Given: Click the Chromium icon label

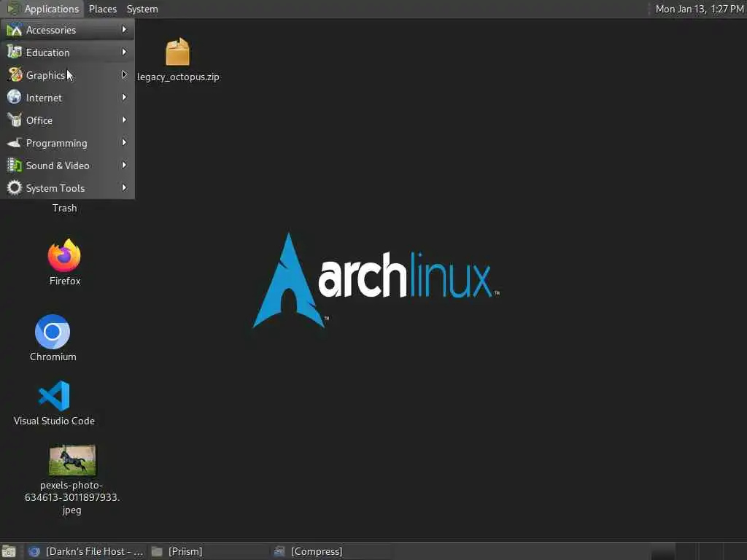Looking at the screenshot, I should point(53,357).
